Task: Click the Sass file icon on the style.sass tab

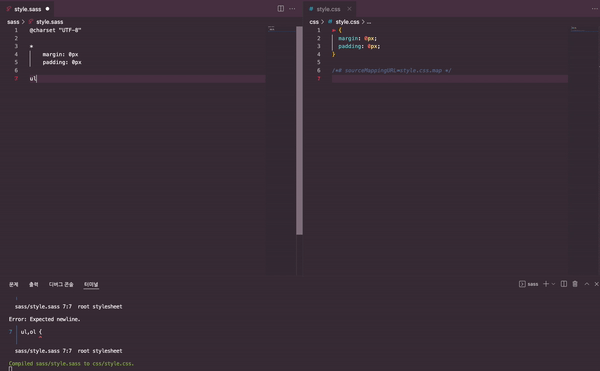Action: 8,9
